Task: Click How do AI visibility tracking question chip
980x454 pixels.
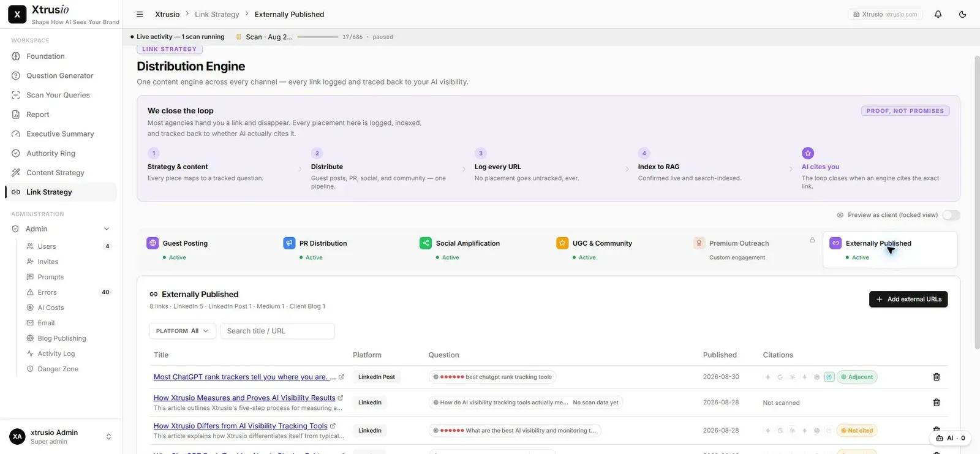Action: pyautogui.click(x=527, y=403)
